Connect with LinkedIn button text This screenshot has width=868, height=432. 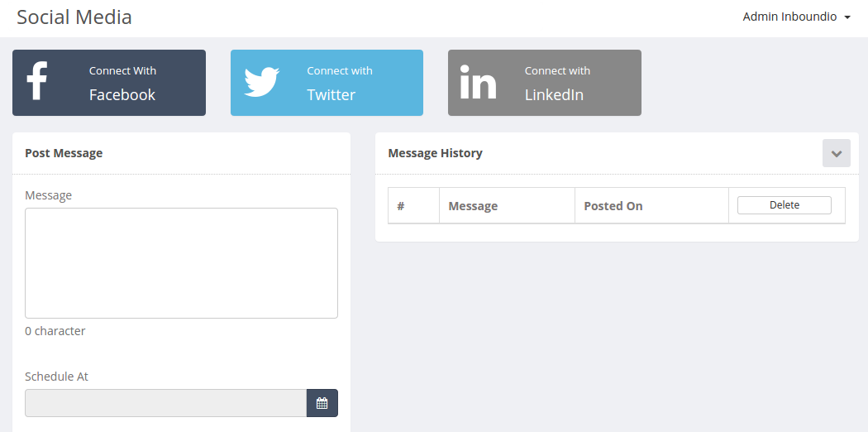point(557,83)
